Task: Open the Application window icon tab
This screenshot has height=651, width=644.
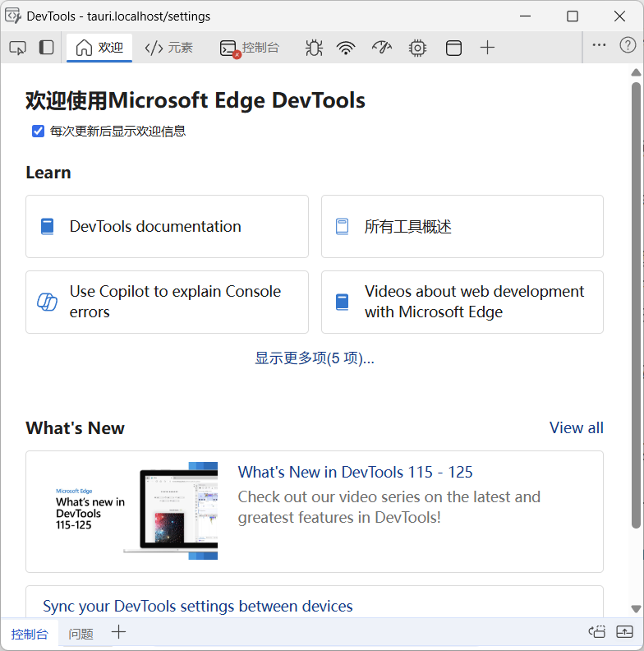Action: [453, 48]
